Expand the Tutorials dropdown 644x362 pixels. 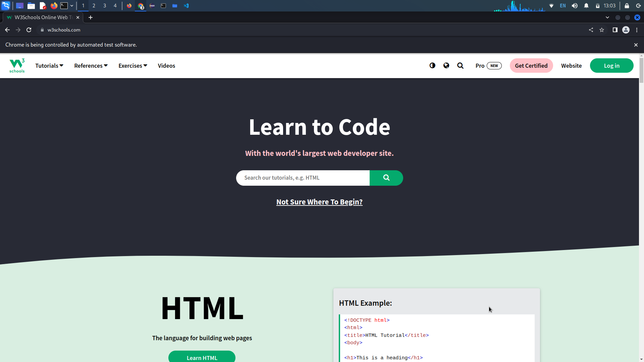point(49,66)
